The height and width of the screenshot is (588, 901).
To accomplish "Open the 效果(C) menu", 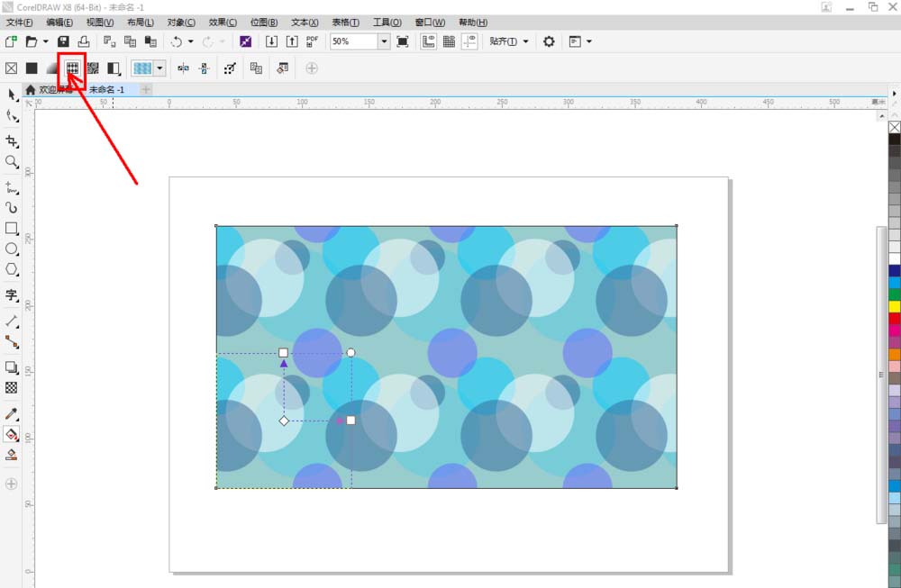I will tap(223, 22).
